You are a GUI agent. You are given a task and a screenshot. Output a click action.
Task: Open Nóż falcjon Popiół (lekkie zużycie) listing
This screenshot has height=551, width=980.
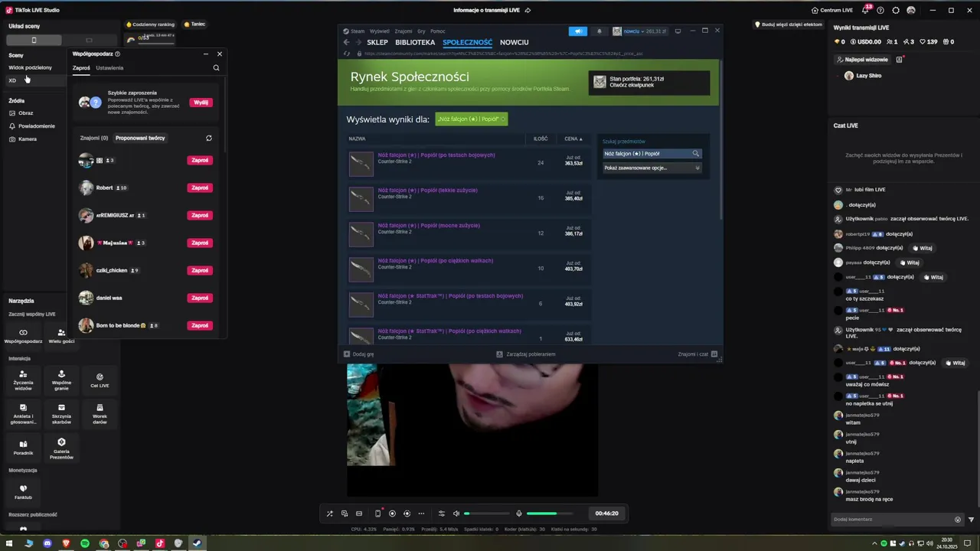[427, 191]
